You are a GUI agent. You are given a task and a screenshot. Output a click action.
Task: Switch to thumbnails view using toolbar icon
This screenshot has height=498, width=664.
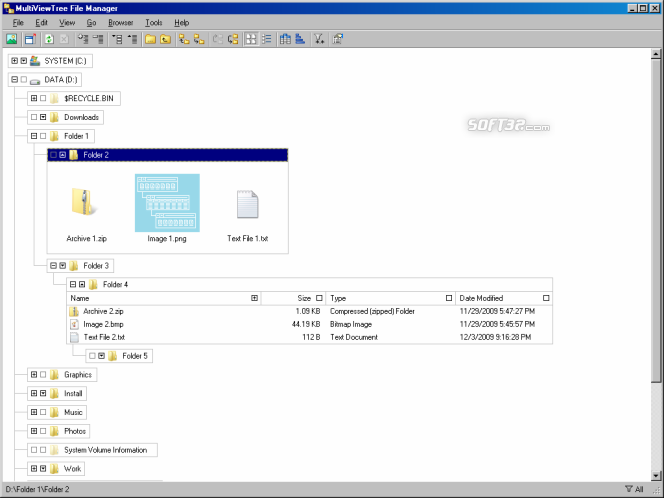pyautogui.click(x=251, y=39)
